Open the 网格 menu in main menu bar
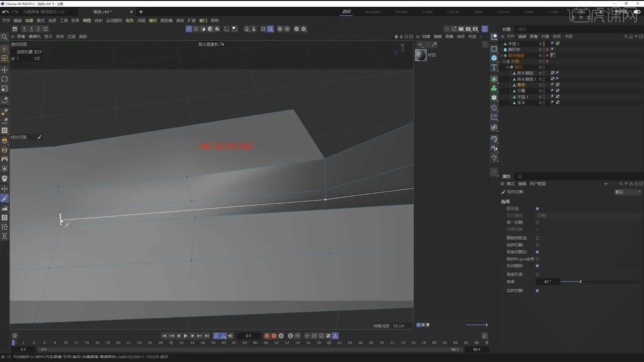Screen dimensions: 644x362 [x=87, y=20]
